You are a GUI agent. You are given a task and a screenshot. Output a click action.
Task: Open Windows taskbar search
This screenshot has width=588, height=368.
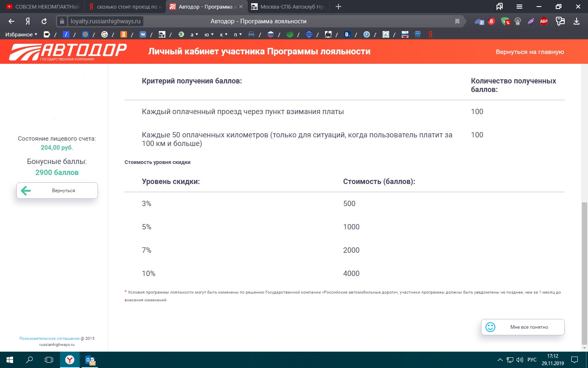coord(29,360)
